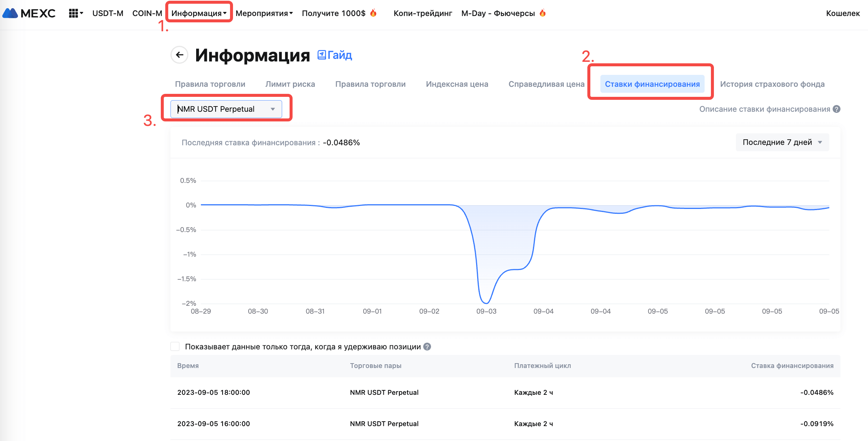This screenshot has width=868, height=441.
Task: Switch to the Индексная цена tab
Action: click(457, 84)
